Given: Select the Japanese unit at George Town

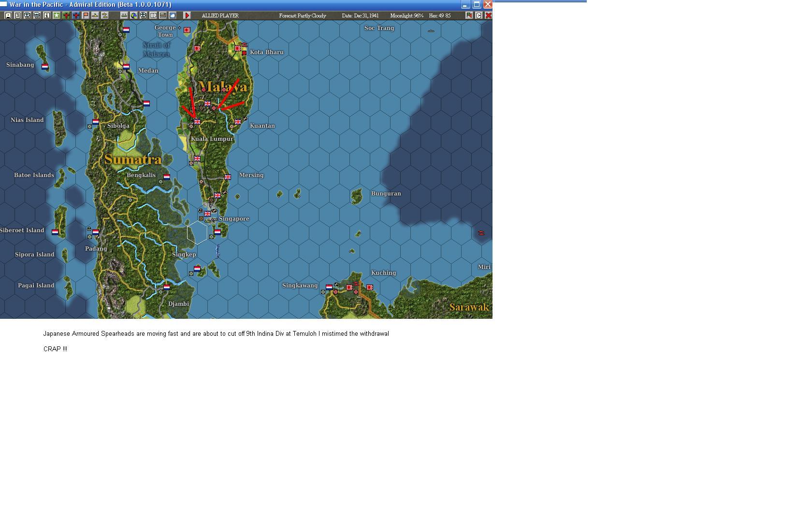Looking at the screenshot, I should 187,30.
